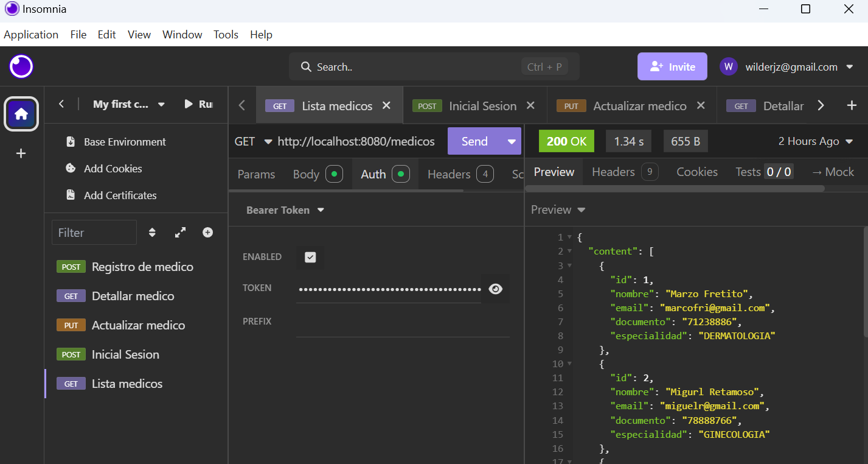Click the request URL field

point(356,141)
